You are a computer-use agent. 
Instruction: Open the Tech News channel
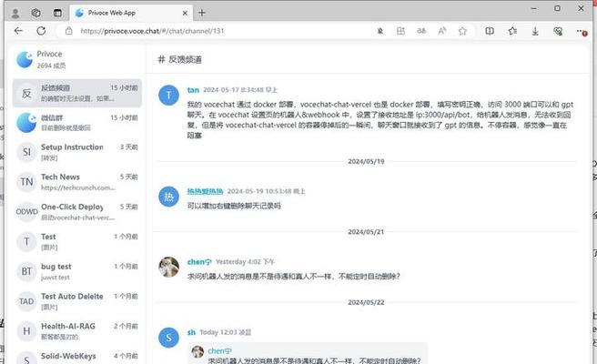[77, 182]
